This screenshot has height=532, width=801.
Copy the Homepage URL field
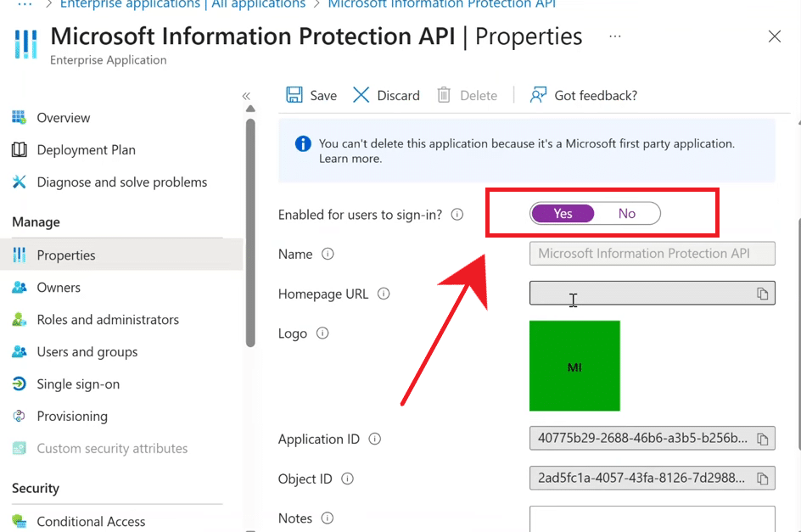763,294
